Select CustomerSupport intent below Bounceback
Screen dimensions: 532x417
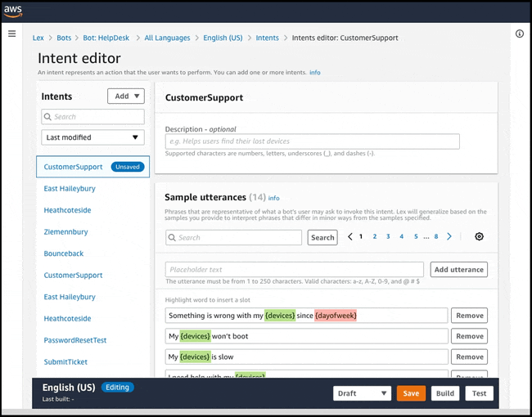tap(73, 276)
